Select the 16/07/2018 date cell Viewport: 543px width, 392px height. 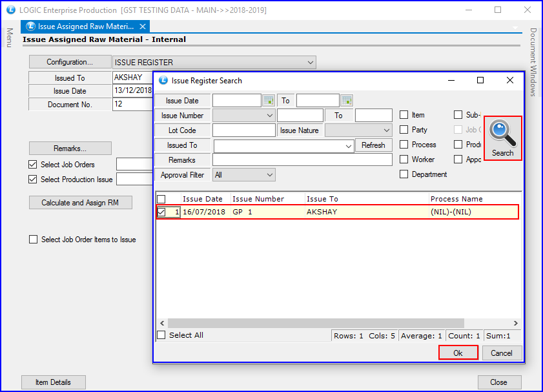(206, 212)
